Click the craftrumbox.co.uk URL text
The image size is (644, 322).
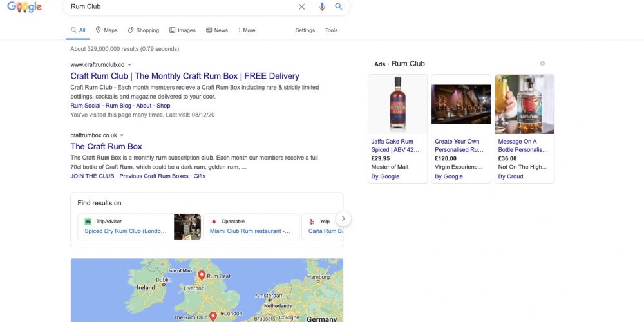[x=93, y=135]
